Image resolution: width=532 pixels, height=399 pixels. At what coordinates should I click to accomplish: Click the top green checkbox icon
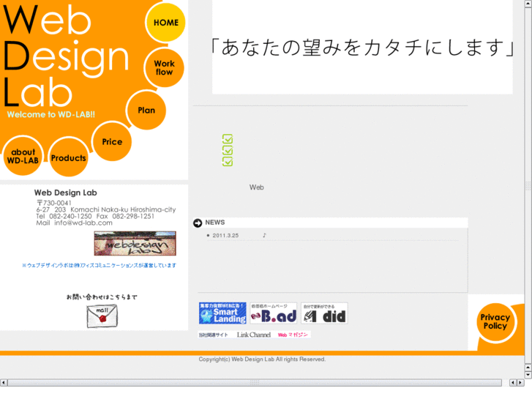click(228, 139)
